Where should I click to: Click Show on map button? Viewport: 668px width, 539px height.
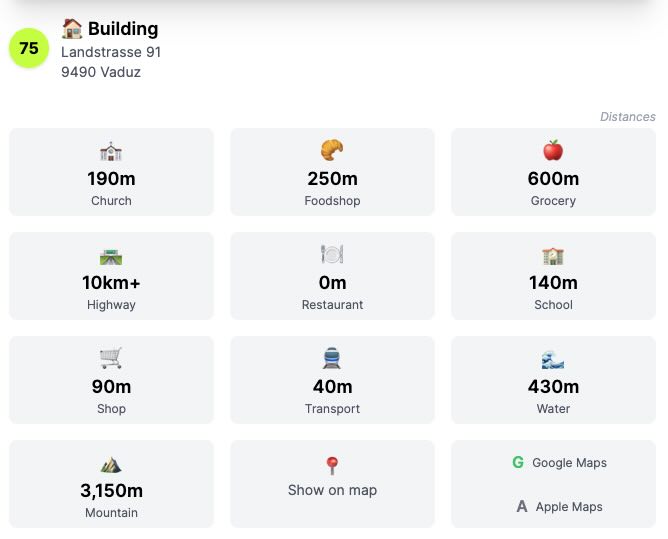coord(332,484)
